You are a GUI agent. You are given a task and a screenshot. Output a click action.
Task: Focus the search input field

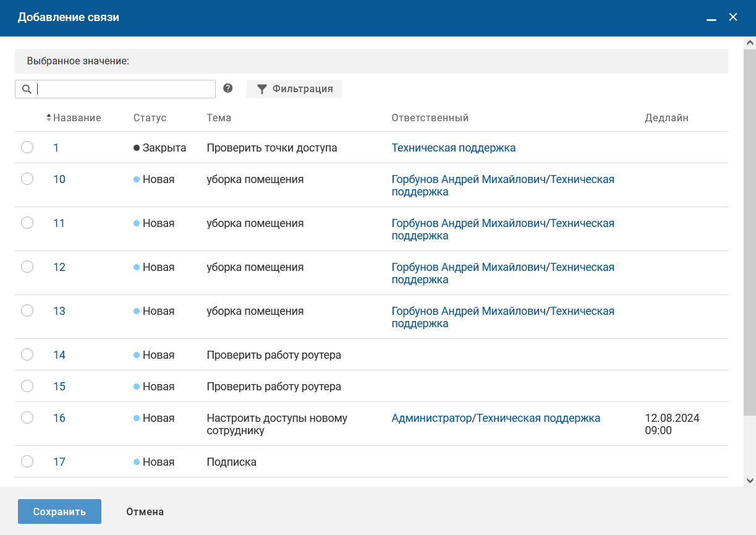[124, 89]
